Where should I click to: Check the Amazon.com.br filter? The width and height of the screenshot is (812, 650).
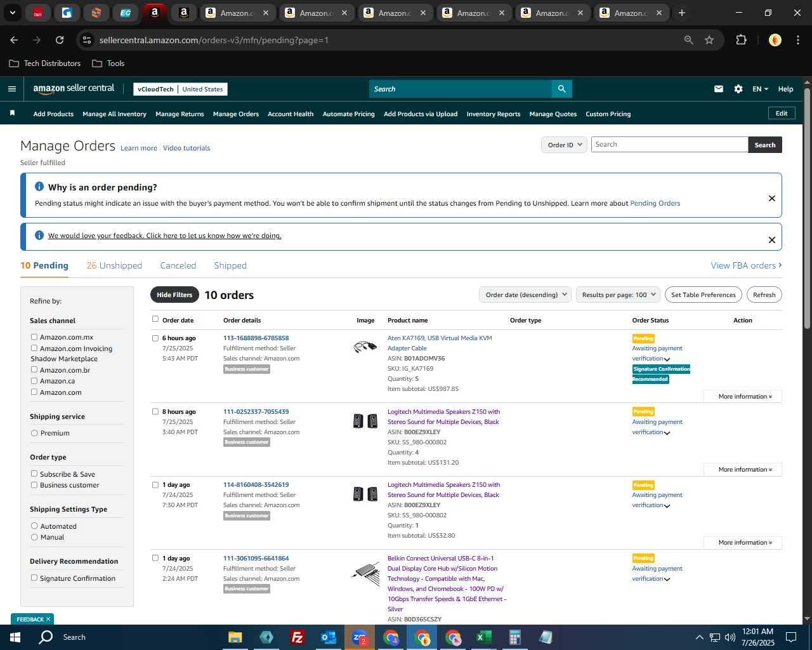[34, 369]
